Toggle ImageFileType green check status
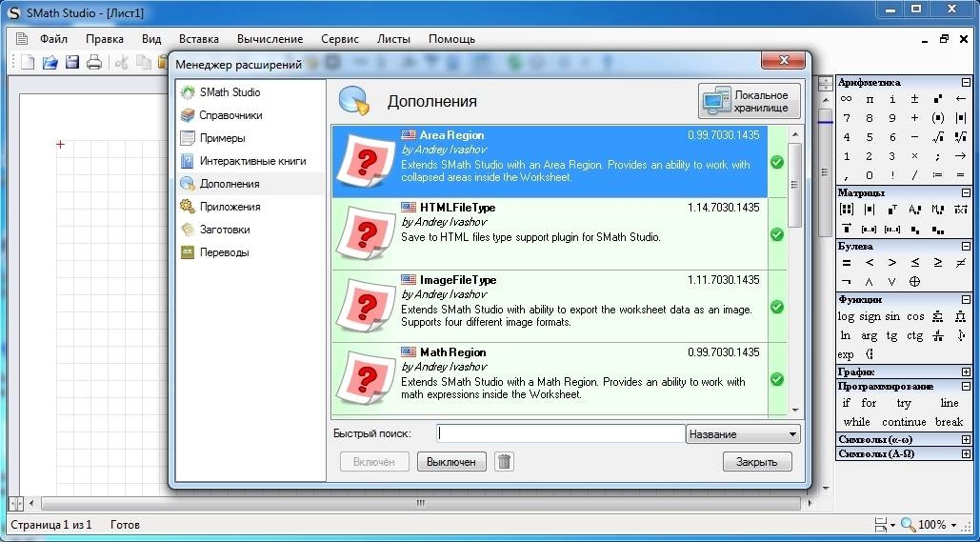 click(x=777, y=307)
